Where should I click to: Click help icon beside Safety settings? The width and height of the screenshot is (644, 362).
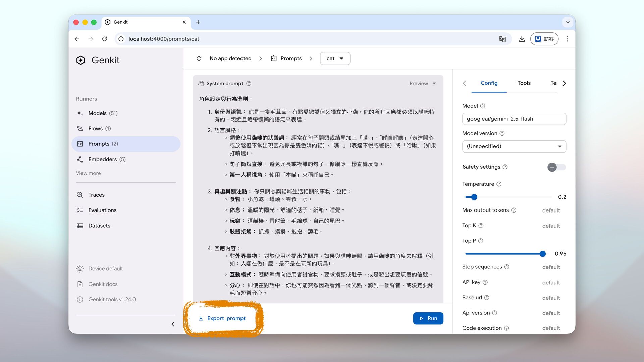pyautogui.click(x=505, y=167)
